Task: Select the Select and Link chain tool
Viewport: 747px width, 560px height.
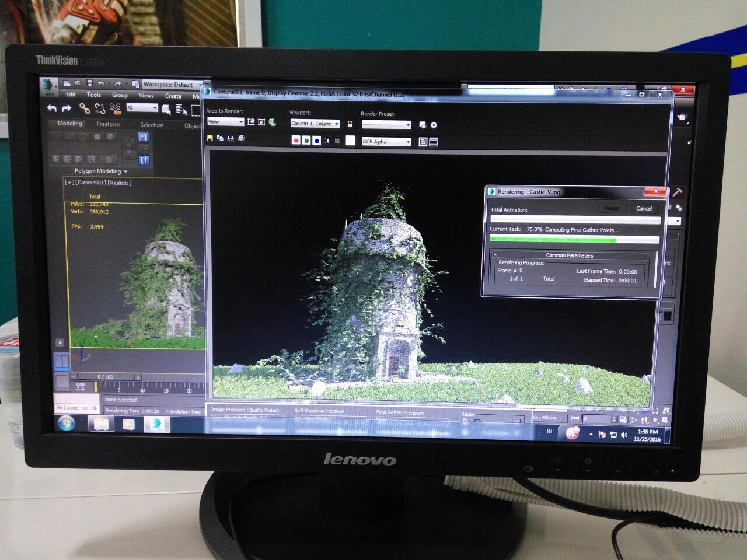Action: tap(85, 108)
